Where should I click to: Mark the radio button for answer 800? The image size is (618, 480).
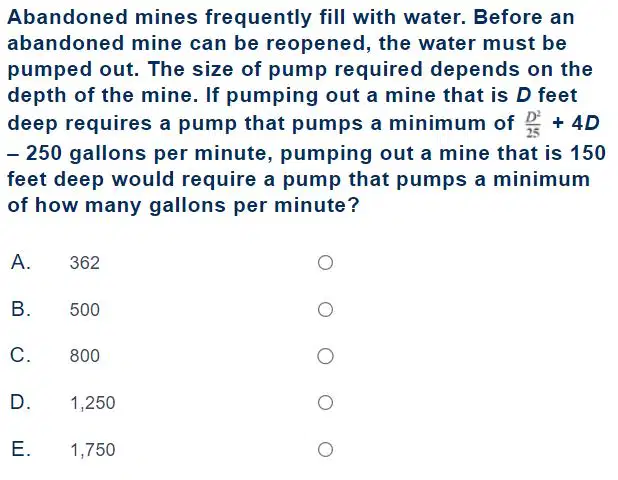tap(325, 356)
